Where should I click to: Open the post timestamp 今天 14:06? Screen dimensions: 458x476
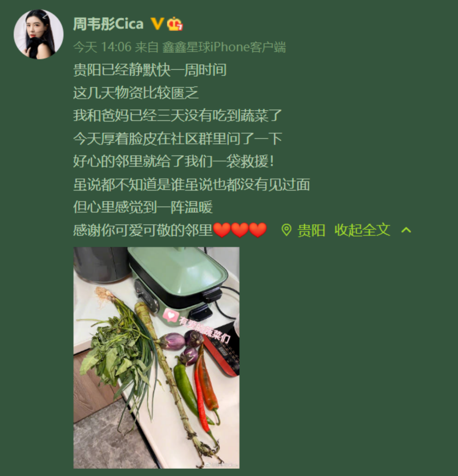point(102,47)
